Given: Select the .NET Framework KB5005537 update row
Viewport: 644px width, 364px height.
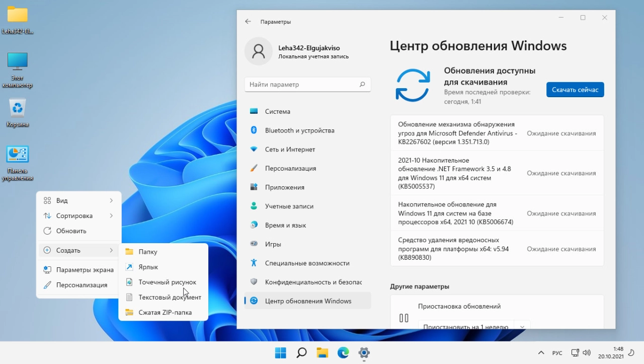Looking at the screenshot, I should (497, 173).
